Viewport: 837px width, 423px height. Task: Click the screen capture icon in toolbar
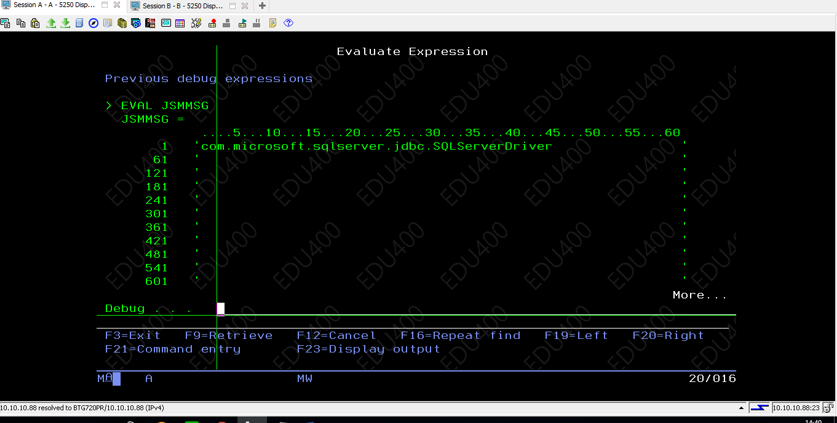point(5,23)
